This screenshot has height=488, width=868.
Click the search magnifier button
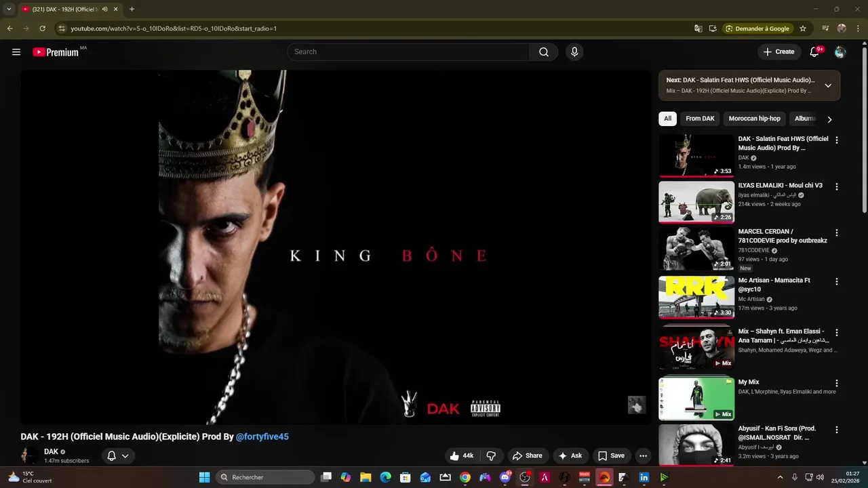pos(544,52)
